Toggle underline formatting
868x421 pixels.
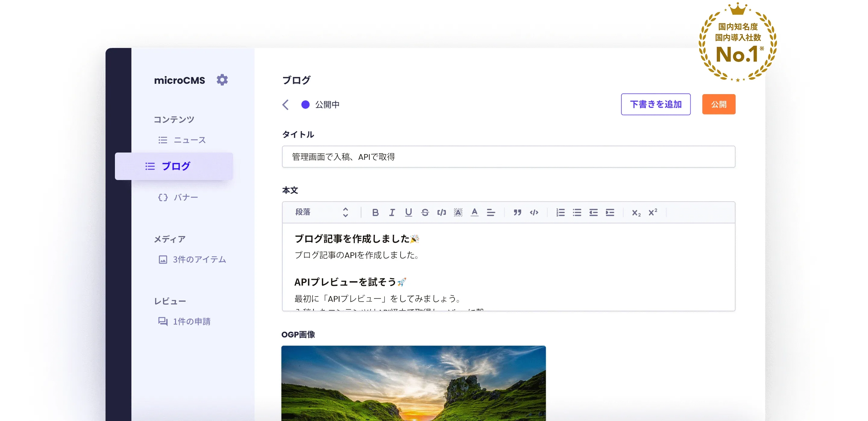(x=408, y=212)
